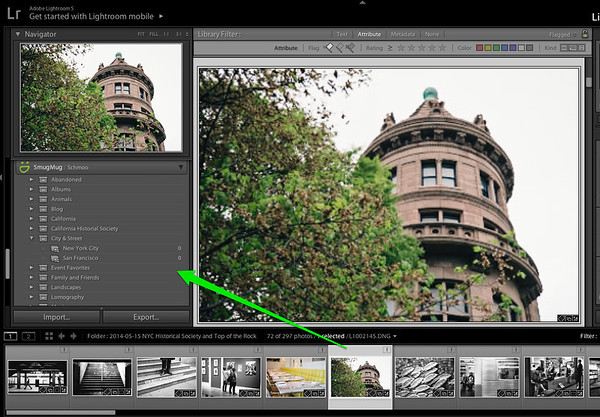Filter by blue color label

pyautogui.click(x=505, y=48)
